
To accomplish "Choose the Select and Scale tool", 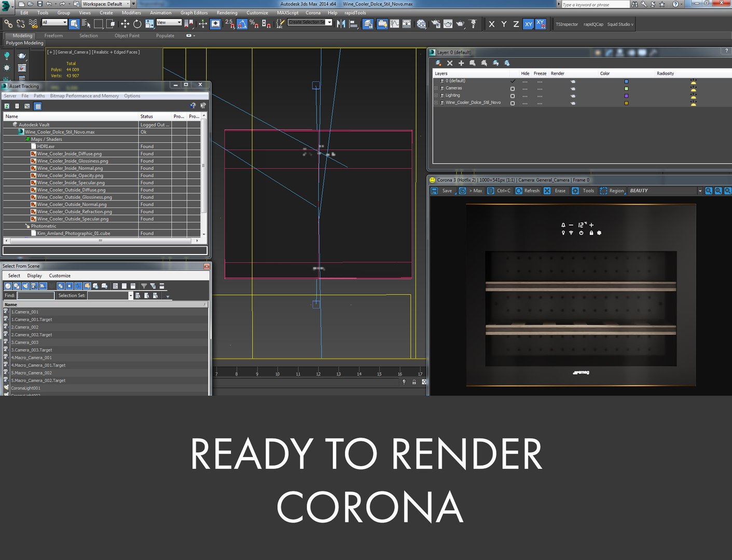I will click(x=149, y=24).
